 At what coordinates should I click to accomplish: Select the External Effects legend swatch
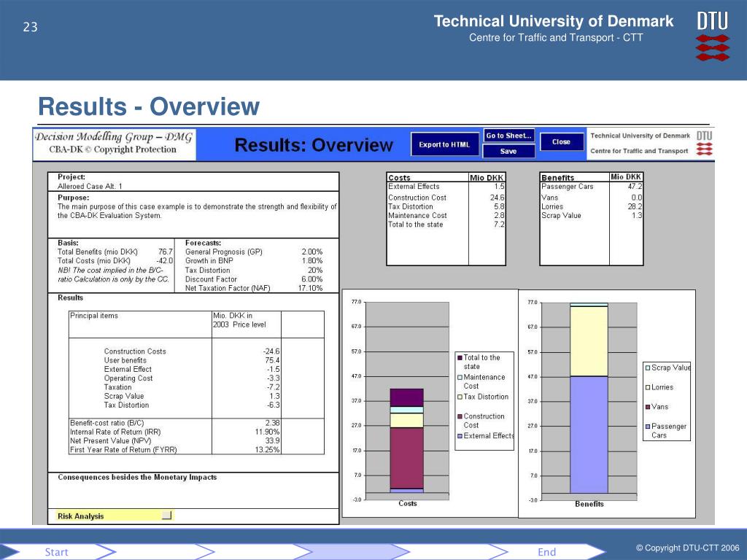point(460,436)
